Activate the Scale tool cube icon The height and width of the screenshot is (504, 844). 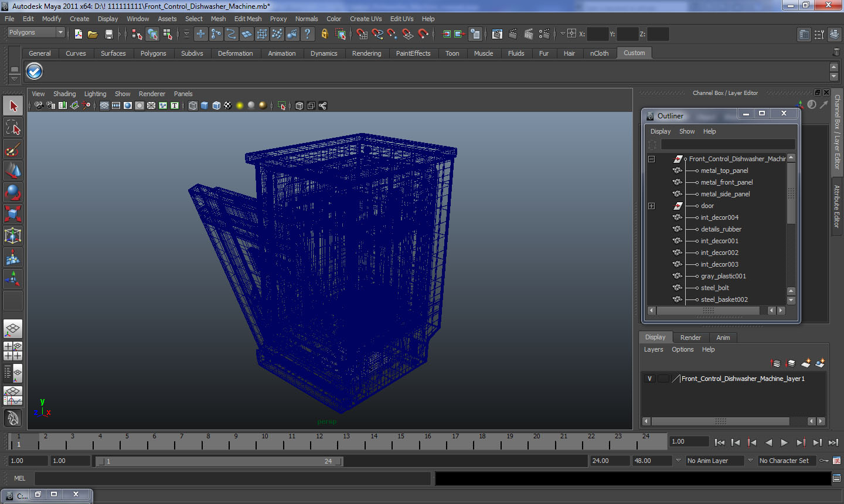[x=13, y=214]
